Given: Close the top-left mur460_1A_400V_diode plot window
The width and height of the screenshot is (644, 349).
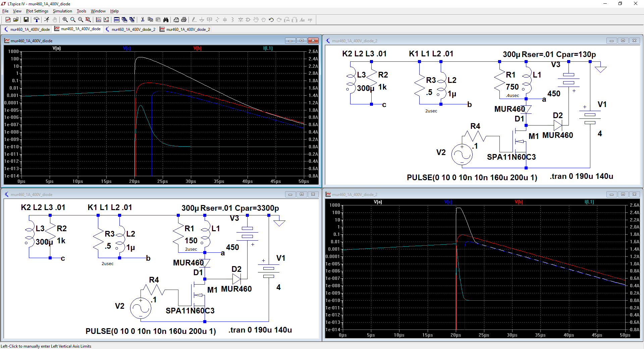Looking at the screenshot, I should click(x=313, y=41).
